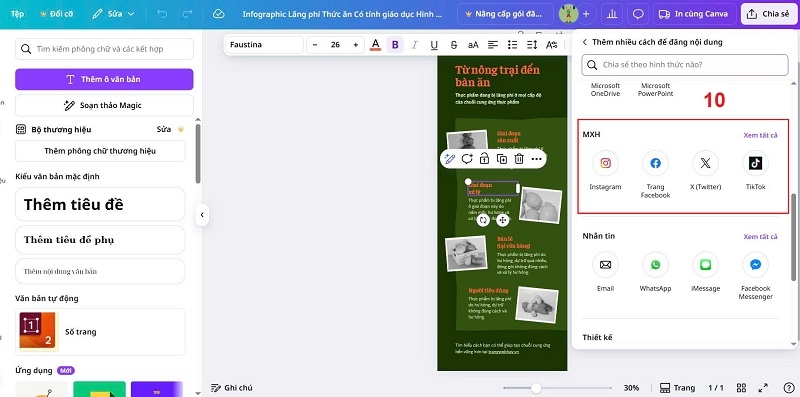
Task: Click the move handle below text
Action: [x=503, y=220]
